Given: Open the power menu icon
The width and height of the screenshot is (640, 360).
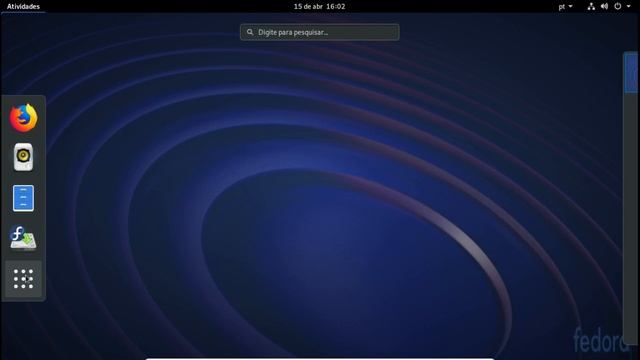Looking at the screenshot, I should coord(618,6).
